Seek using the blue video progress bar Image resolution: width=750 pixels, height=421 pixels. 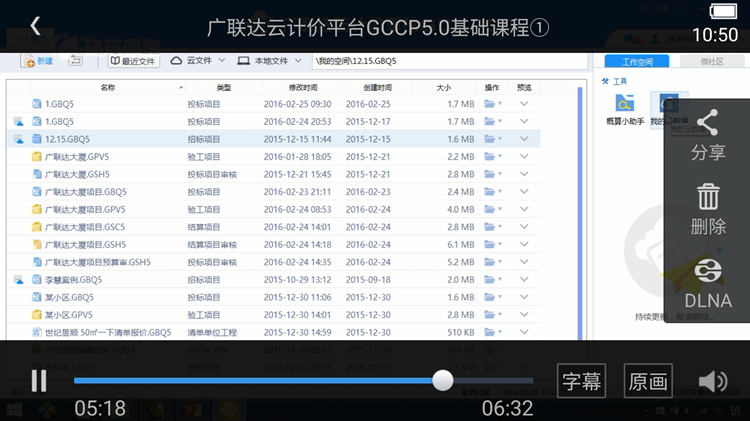pyautogui.click(x=303, y=381)
